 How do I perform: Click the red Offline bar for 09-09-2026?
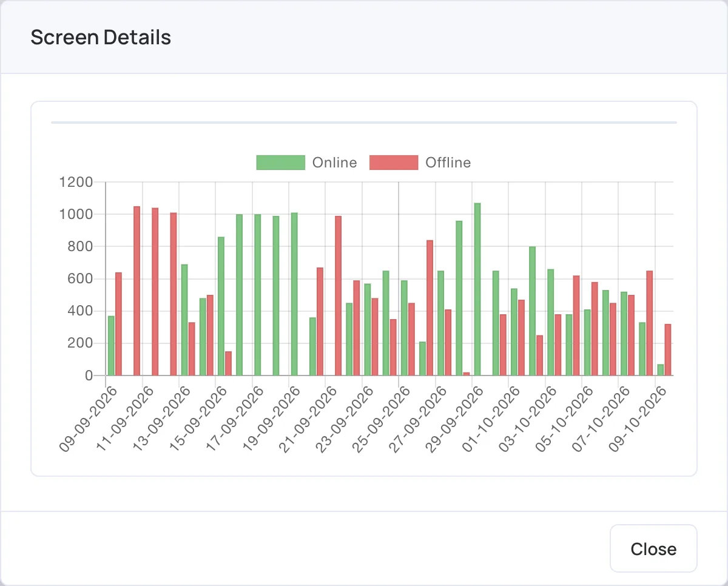point(118,324)
